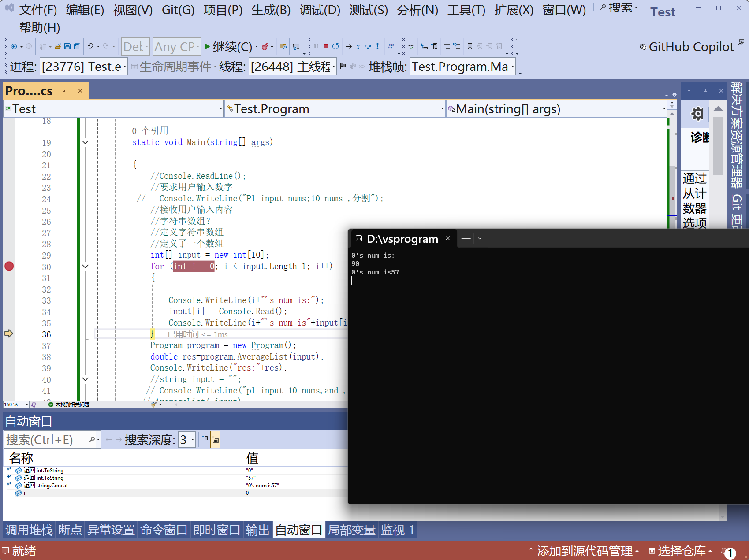Close the D:\vsprogram terminal tab
This screenshot has width=749, height=560.
(447, 238)
